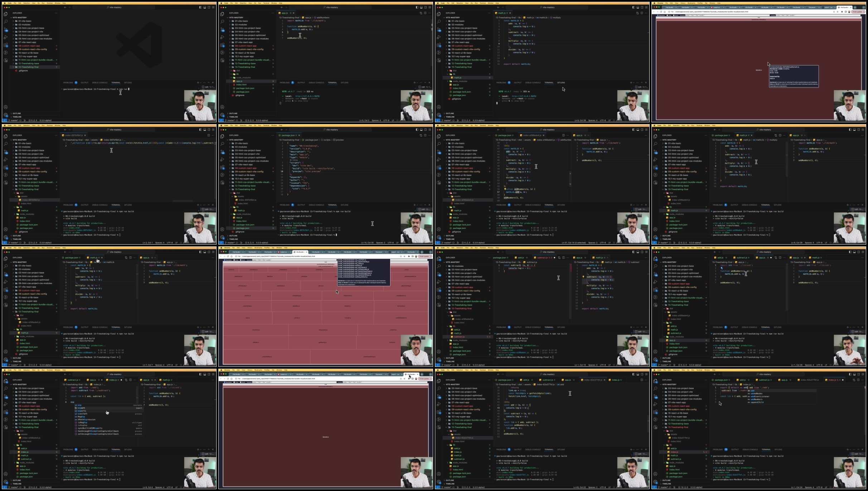Click sync icon beside master, package.json-only frame
This screenshot has height=491, width=868.
[237, 242]
